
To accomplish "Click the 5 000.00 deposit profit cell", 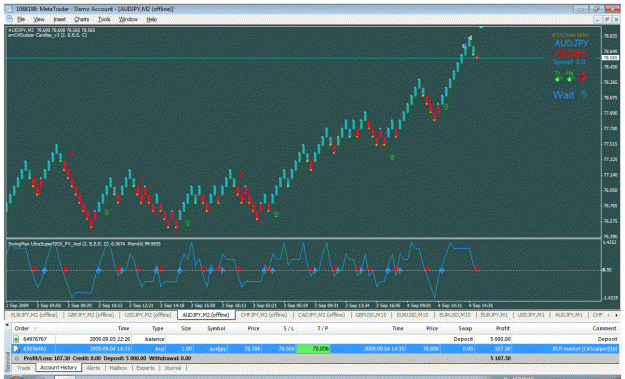I will [x=501, y=339].
